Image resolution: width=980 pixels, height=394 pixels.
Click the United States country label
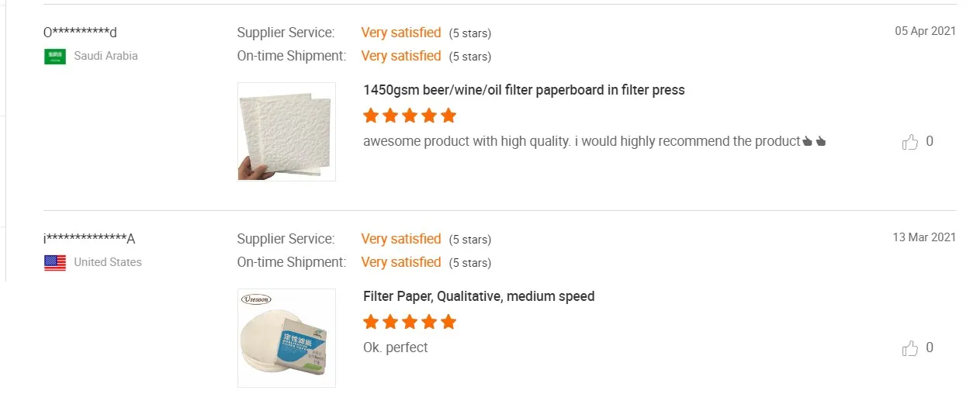coord(108,262)
